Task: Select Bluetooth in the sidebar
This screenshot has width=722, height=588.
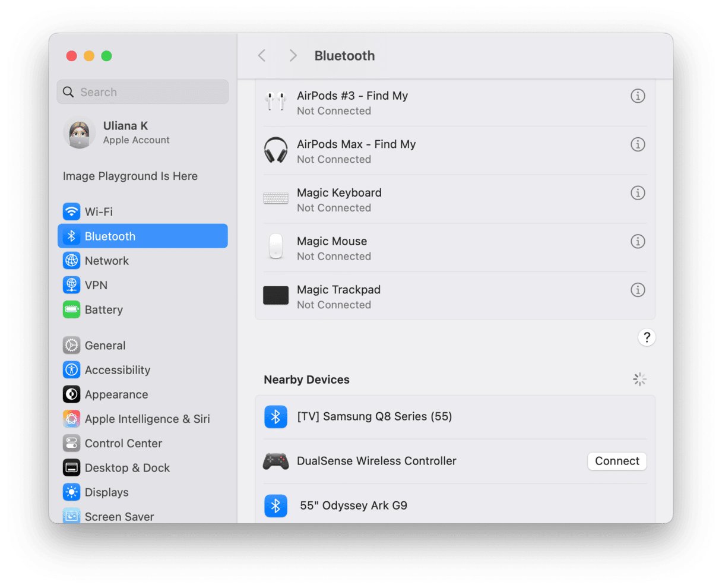Action: (x=142, y=236)
